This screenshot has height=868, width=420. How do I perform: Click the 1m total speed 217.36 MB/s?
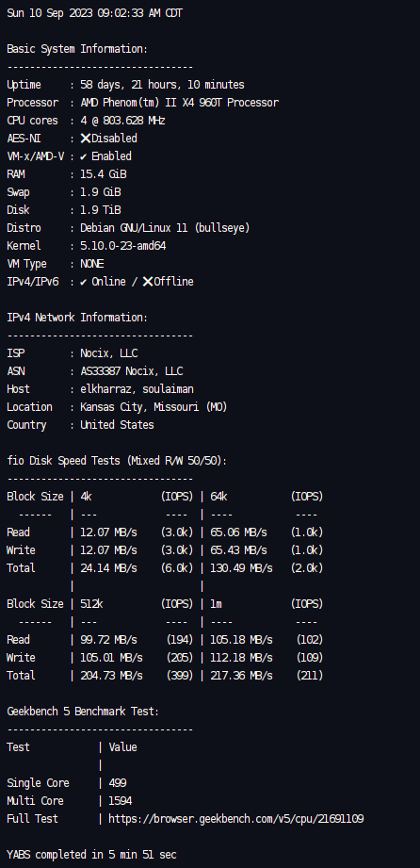(x=242, y=676)
